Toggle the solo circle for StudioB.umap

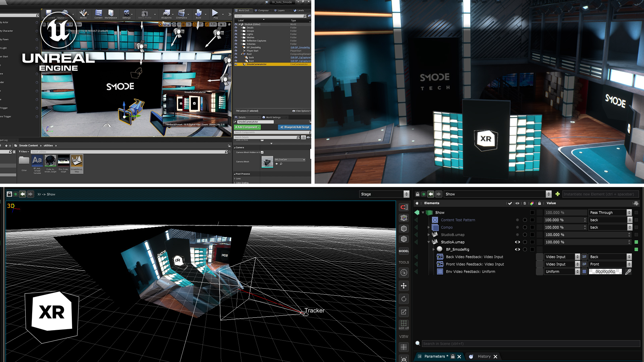[x=525, y=235]
